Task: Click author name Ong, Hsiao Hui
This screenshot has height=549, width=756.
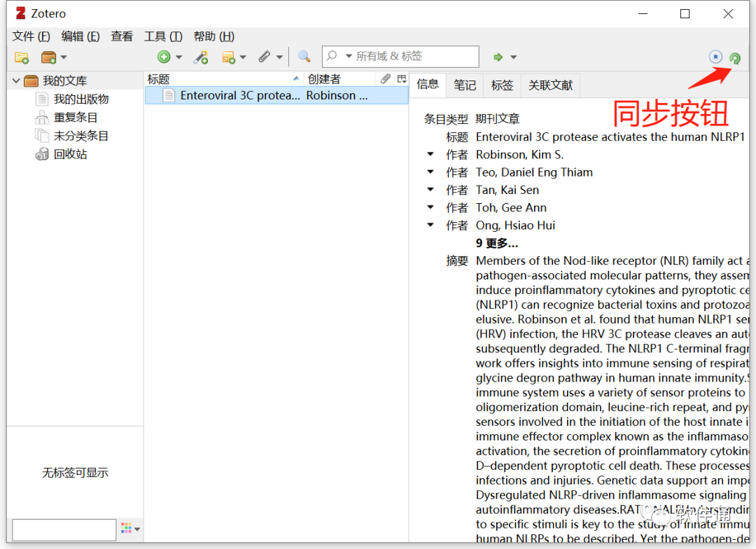Action: [x=515, y=225]
